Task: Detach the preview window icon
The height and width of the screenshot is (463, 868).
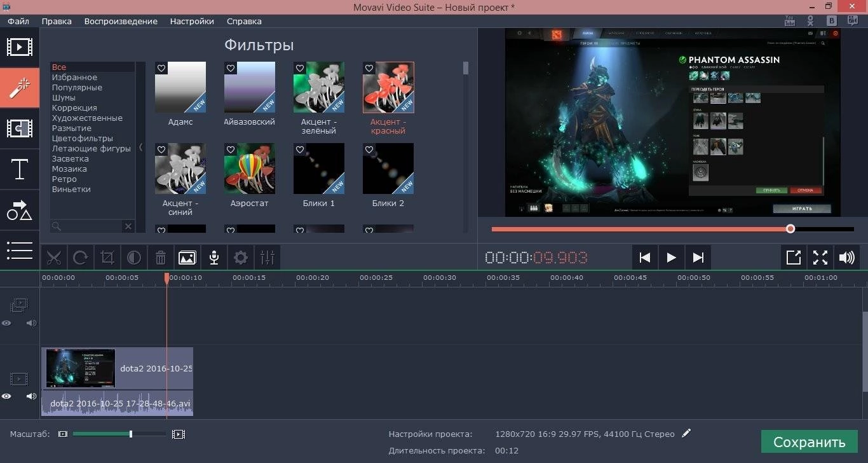Action: (x=794, y=258)
